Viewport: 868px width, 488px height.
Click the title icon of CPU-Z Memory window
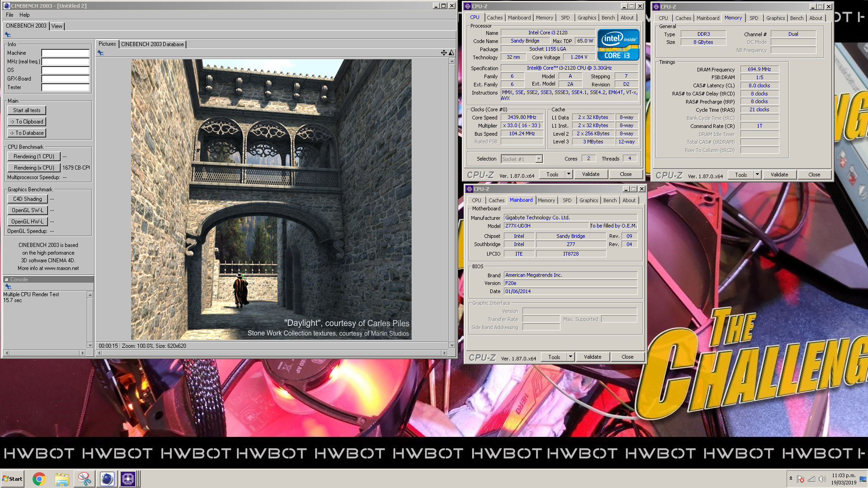(656, 7)
